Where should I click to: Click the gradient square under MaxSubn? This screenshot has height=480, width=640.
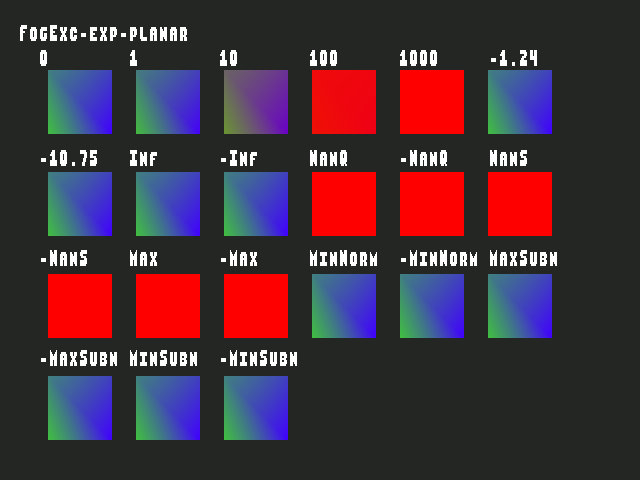(x=520, y=306)
